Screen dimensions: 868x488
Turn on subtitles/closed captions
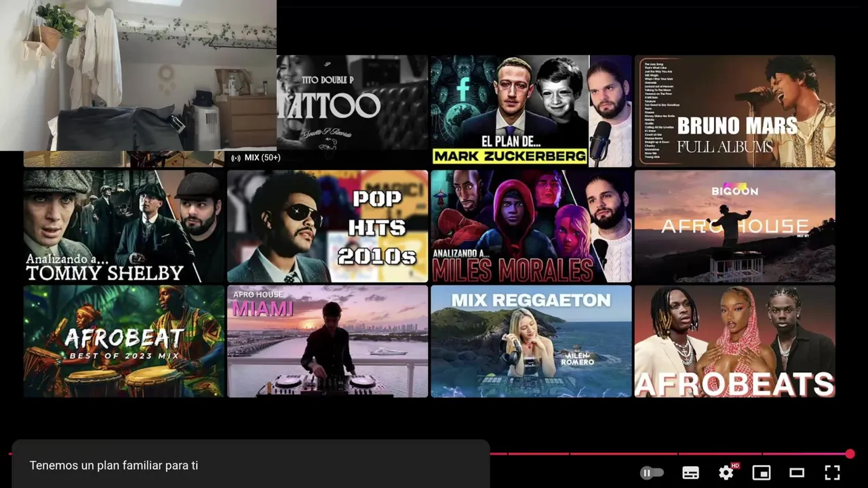[690, 473]
